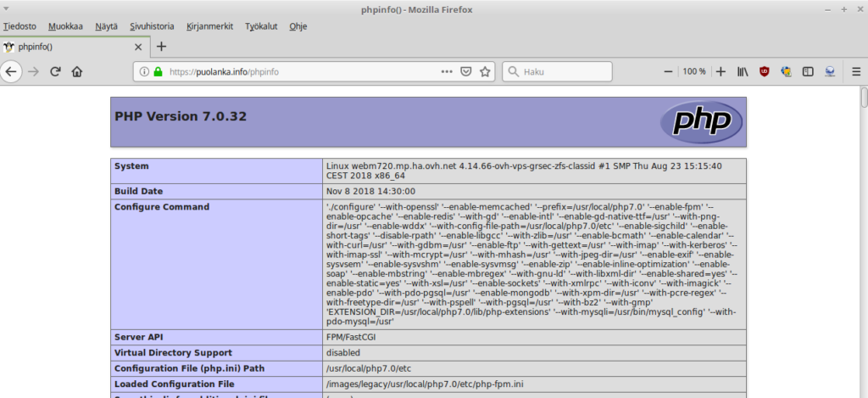Open the Ohje menu
The width and height of the screenshot is (868, 398).
tap(298, 26)
